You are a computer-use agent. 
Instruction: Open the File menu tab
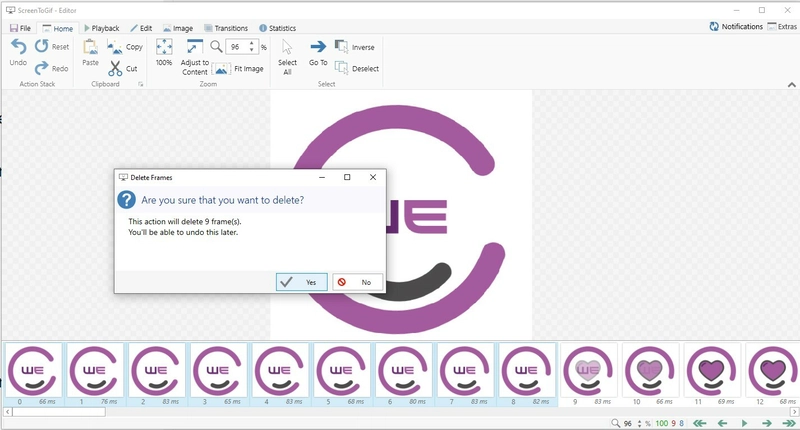[x=20, y=28]
